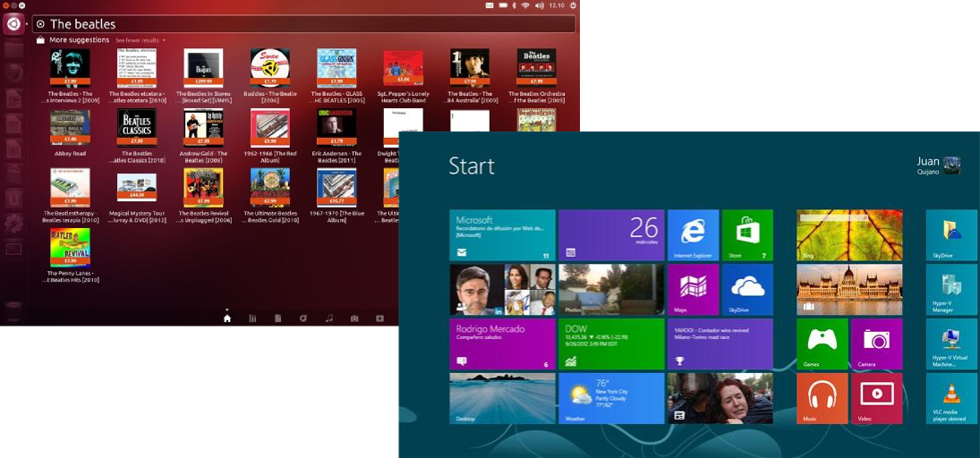Open the Bluetooth indicator in Ubuntu panel
Screen dimensions: 980x458
515,5
